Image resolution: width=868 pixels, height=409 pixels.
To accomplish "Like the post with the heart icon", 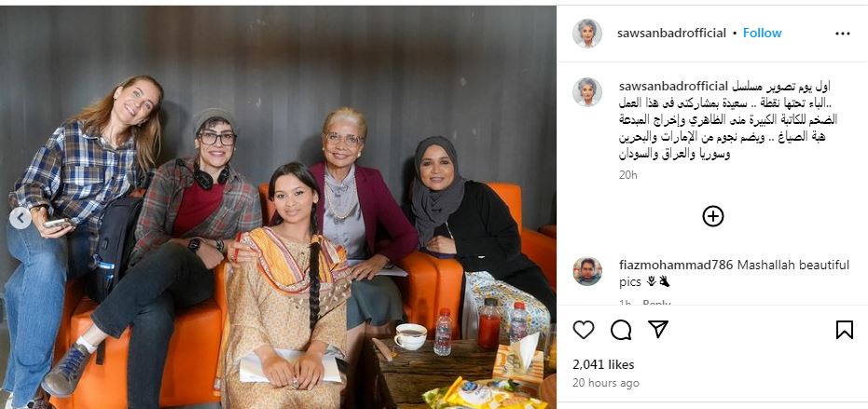I will click(583, 330).
